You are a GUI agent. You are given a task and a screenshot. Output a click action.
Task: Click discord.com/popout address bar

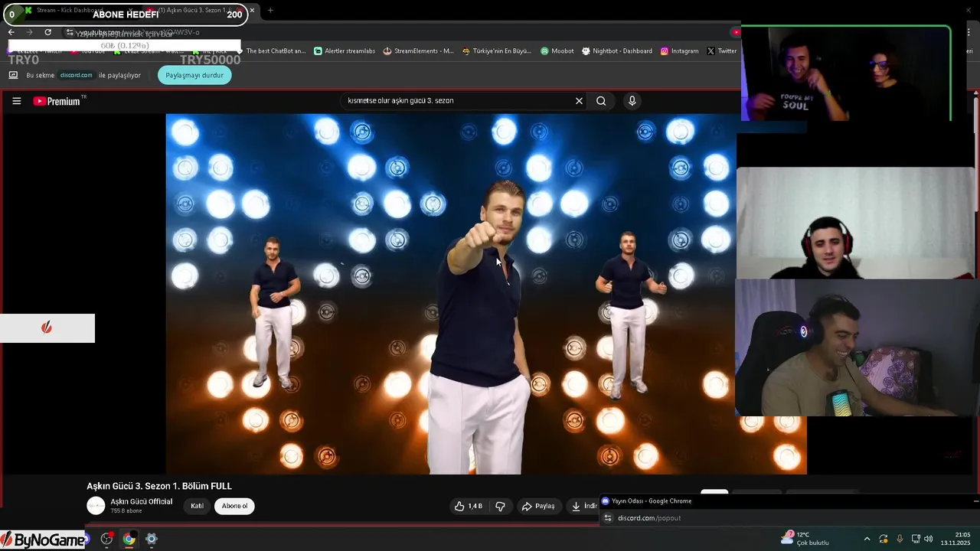(x=789, y=518)
